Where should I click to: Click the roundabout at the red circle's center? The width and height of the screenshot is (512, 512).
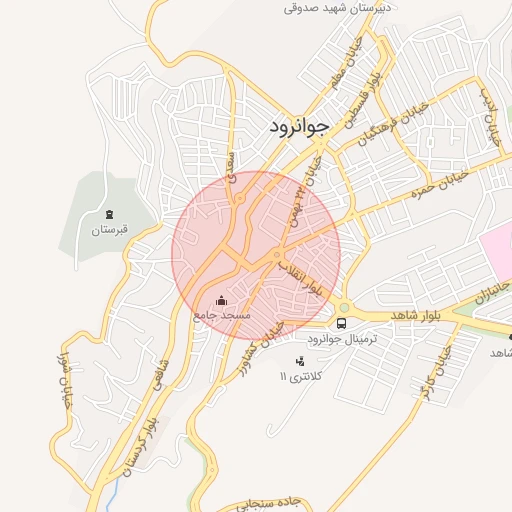click(277, 255)
